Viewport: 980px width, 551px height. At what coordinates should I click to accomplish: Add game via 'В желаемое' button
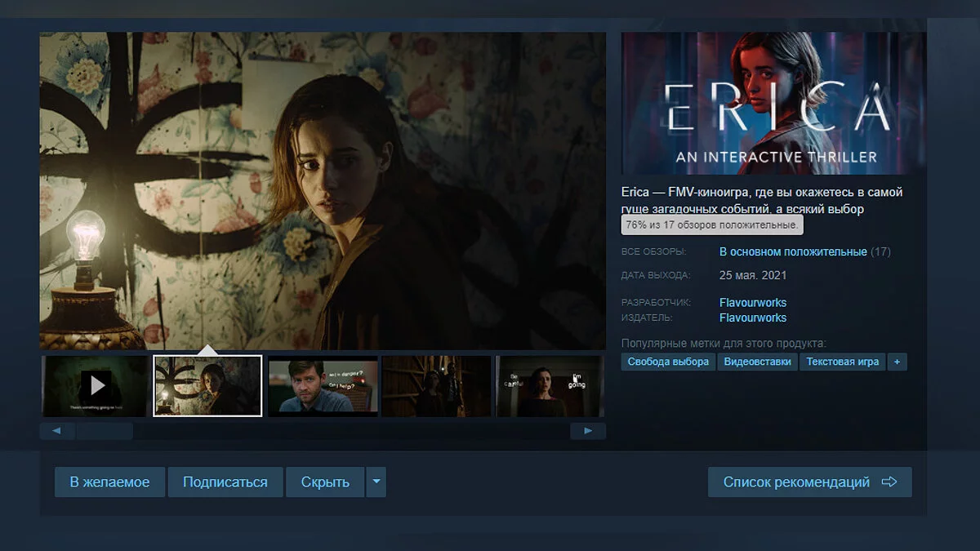coord(109,482)
